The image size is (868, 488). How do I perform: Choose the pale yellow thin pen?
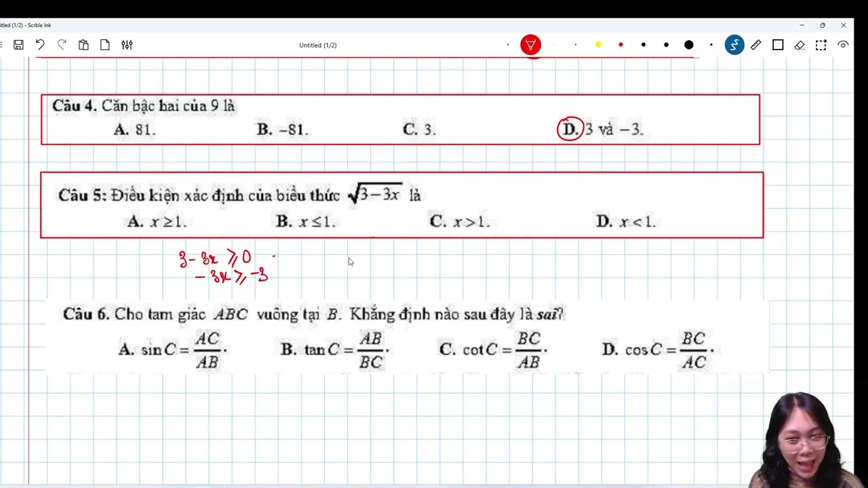[553, 45]
